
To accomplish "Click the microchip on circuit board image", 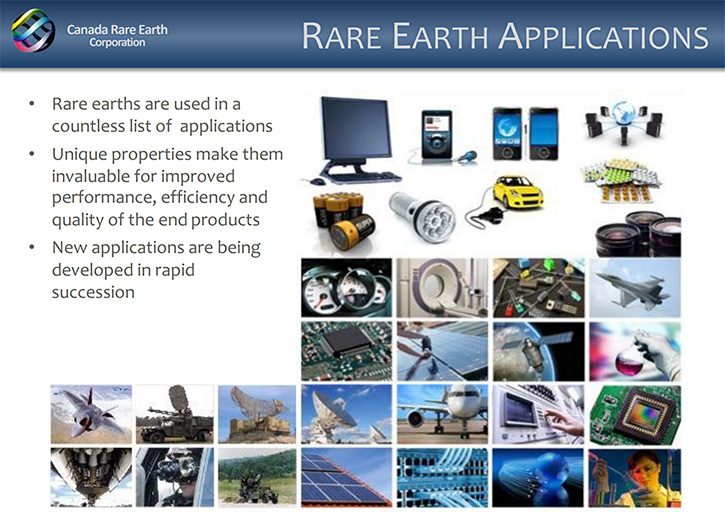I will click(346, 352).
